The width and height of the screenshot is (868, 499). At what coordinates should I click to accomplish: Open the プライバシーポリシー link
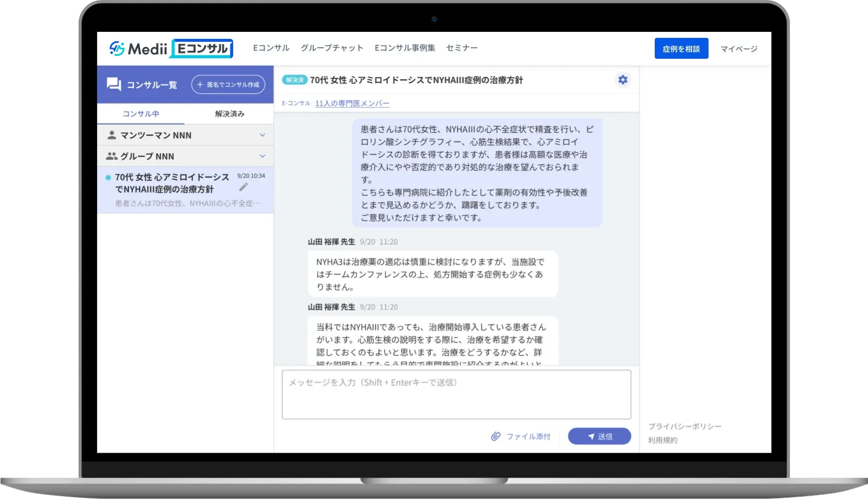tap(685, 426)
